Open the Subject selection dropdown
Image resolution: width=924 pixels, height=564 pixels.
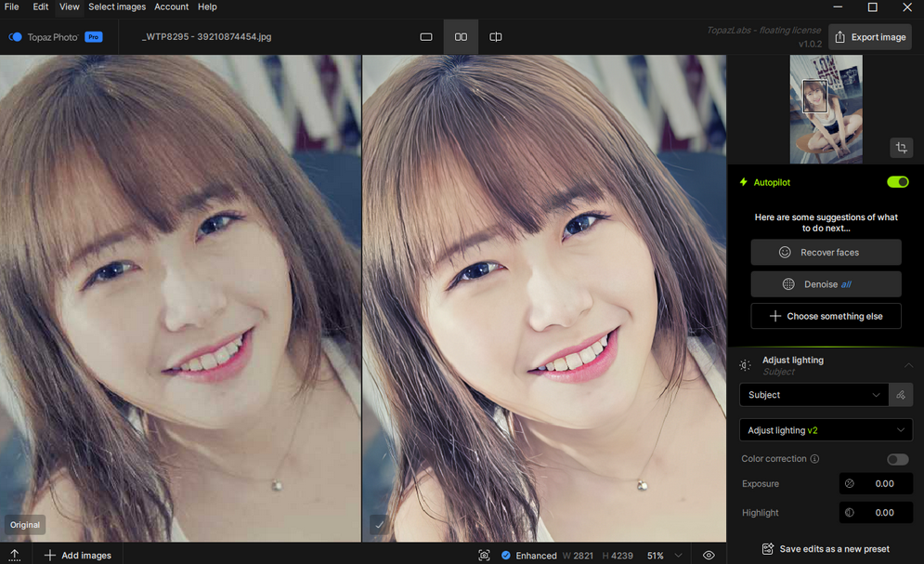click(814, 395)
